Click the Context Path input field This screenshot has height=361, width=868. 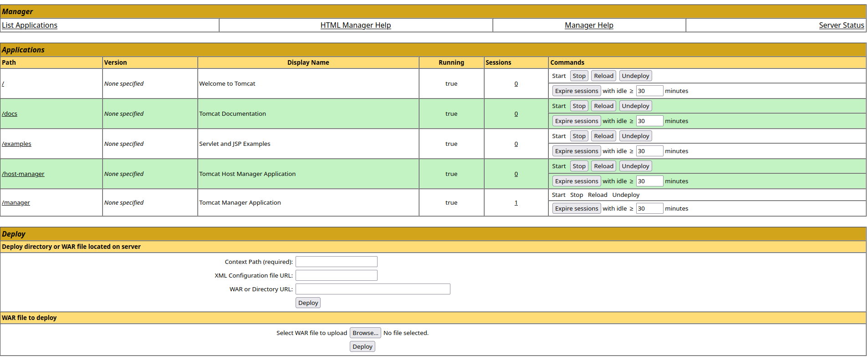coord(337,262)
